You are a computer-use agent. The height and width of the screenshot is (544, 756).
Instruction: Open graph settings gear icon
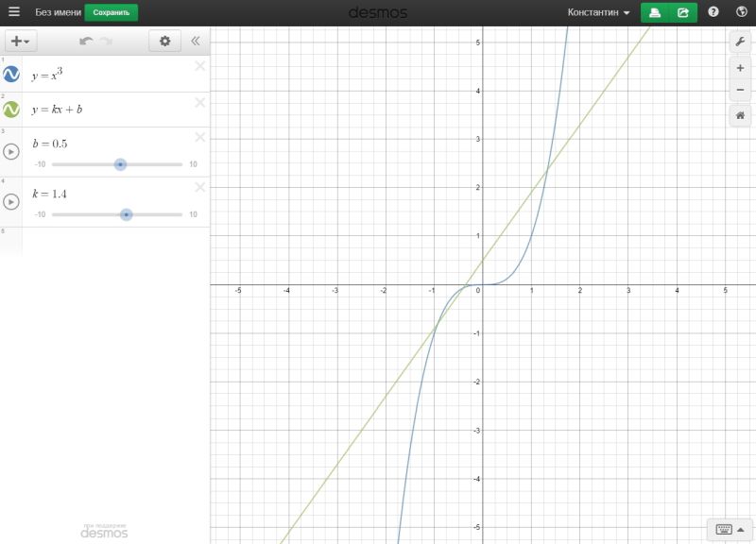coord(164,41)
